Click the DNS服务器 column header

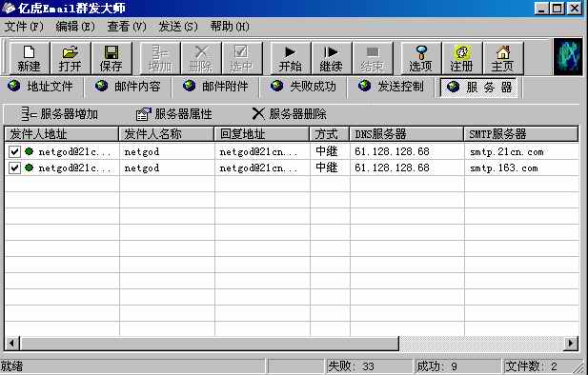(407, 134)
